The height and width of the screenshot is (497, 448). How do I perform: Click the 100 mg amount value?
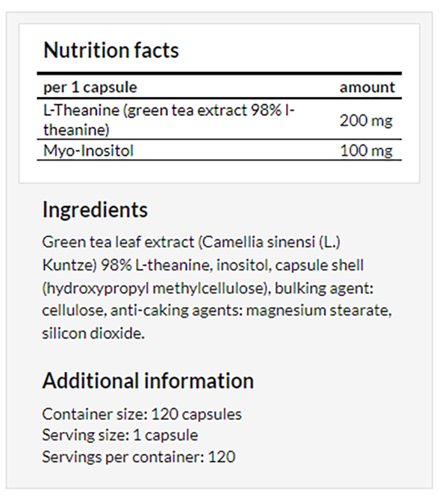tap(367, 150)
